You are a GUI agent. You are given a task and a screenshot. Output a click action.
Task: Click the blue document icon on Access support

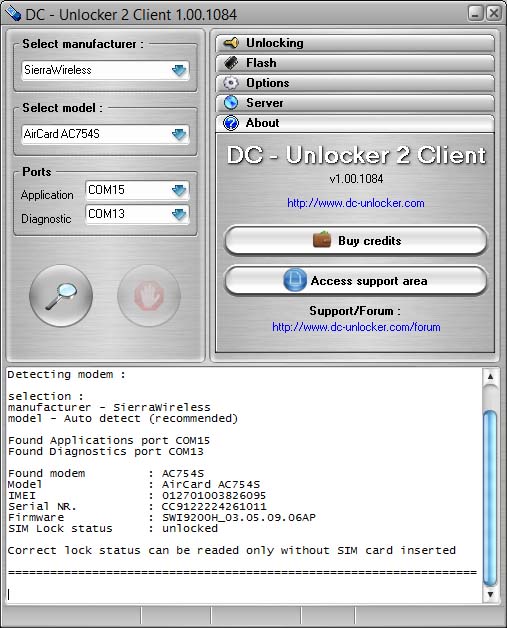tap(295, 280)
